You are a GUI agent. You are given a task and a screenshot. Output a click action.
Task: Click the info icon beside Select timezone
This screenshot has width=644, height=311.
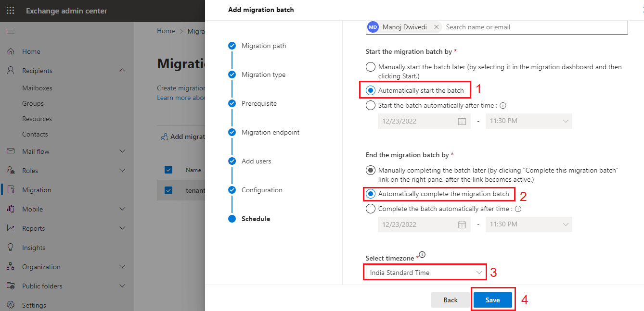click(422, 255)
